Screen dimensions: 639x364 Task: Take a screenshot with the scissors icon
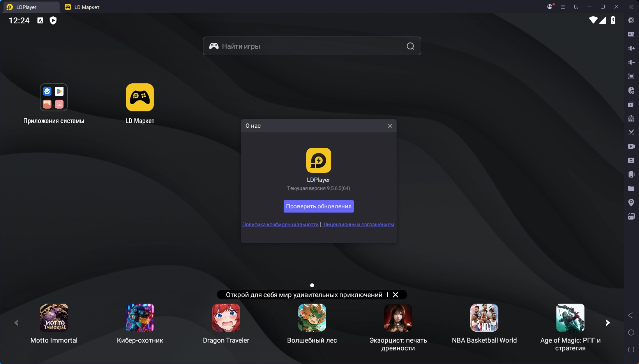click(x=631, y=132)
